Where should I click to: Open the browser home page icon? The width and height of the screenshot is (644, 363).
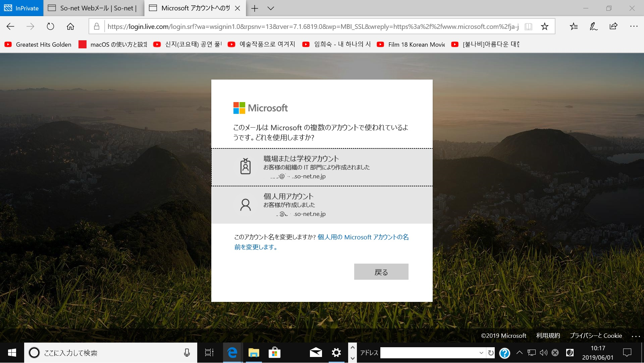click(x=70, y=27)
